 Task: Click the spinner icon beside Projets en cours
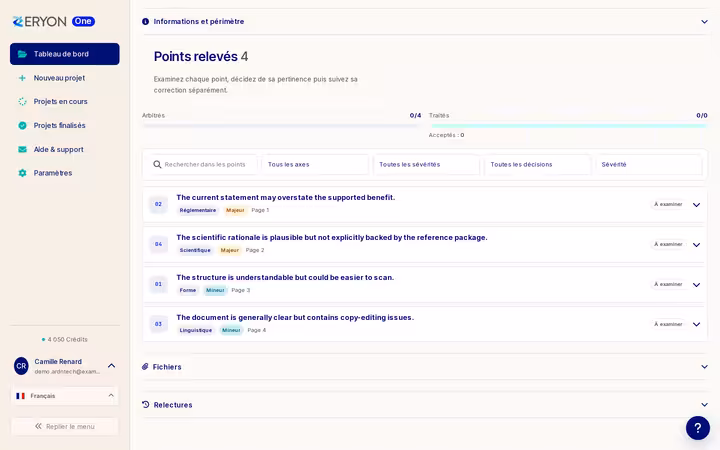(22, 101)
